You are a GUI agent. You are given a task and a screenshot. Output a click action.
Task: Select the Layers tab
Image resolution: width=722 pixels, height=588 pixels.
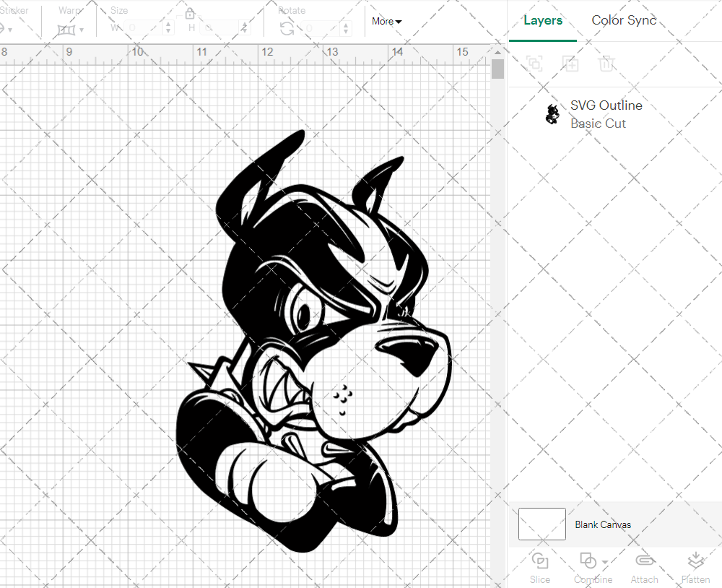pos(543,20)
